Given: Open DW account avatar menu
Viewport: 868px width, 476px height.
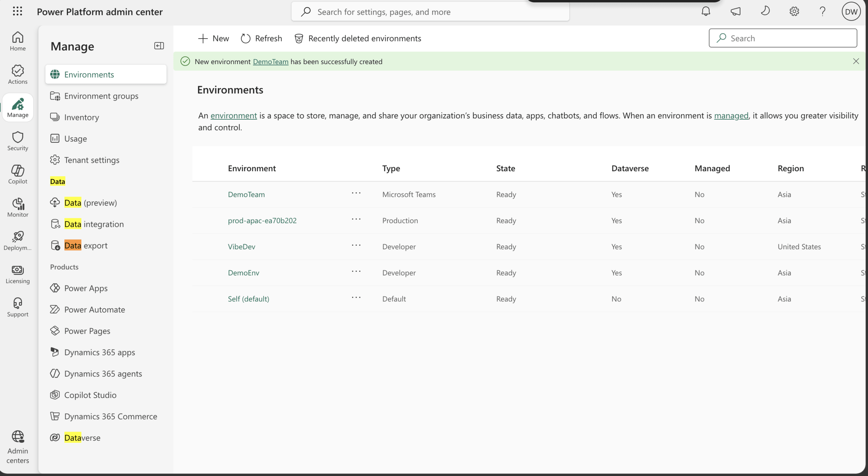Looking at the screenshot, I should tap(851, 12).
